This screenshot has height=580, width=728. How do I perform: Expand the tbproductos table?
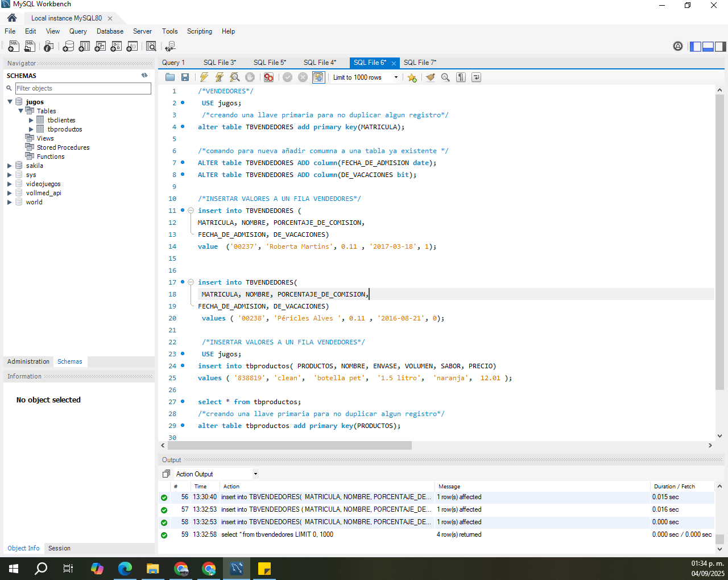(31, 129)
